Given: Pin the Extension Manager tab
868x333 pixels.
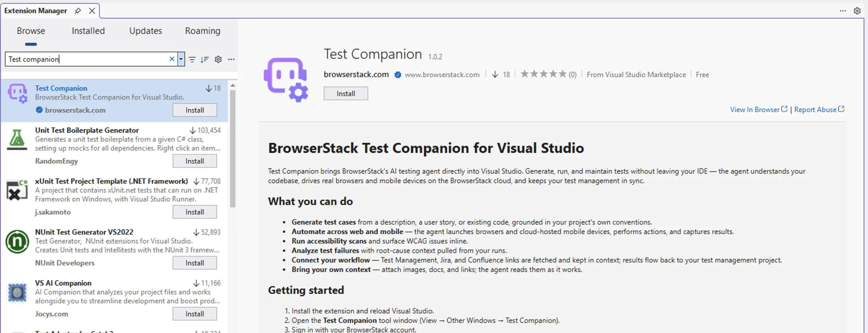Looking at the screenshot, I should (x=78, y=11).
